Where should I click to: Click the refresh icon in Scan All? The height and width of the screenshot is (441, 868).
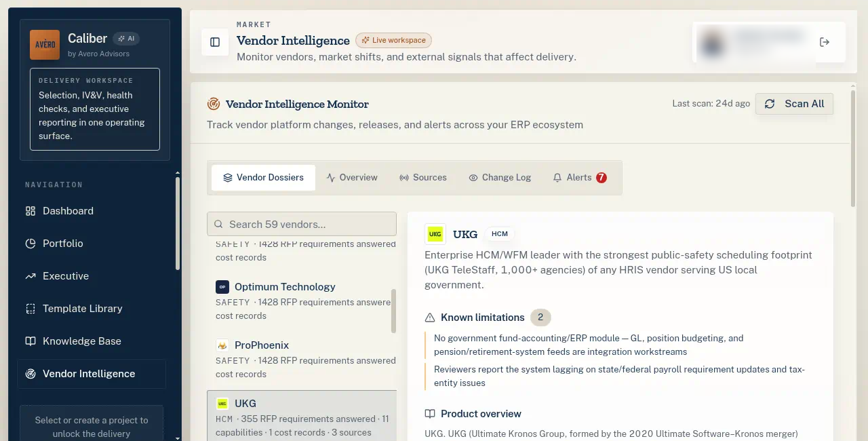coord(770,104)
